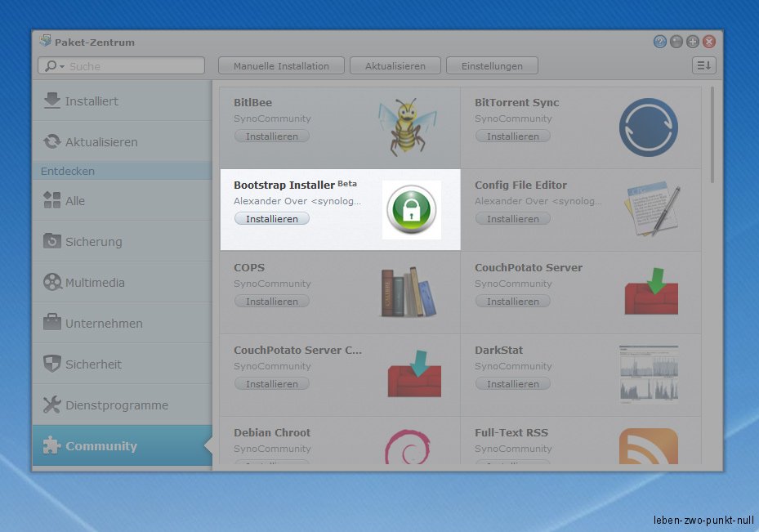
Task: Close the Paket-Zentrum window
Action: pos(709,42)
